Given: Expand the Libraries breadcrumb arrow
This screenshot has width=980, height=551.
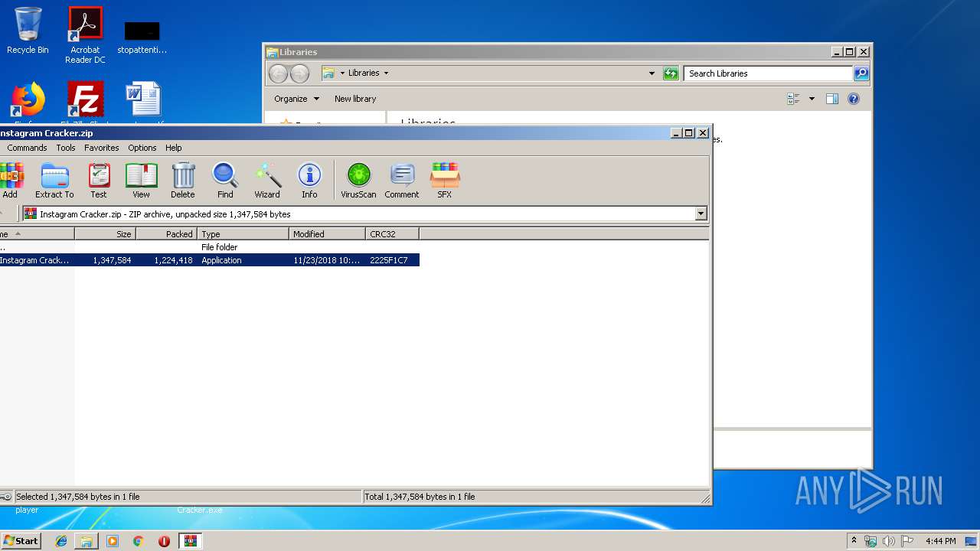Looking at the screenshot, I should click(x=386, y=73).
